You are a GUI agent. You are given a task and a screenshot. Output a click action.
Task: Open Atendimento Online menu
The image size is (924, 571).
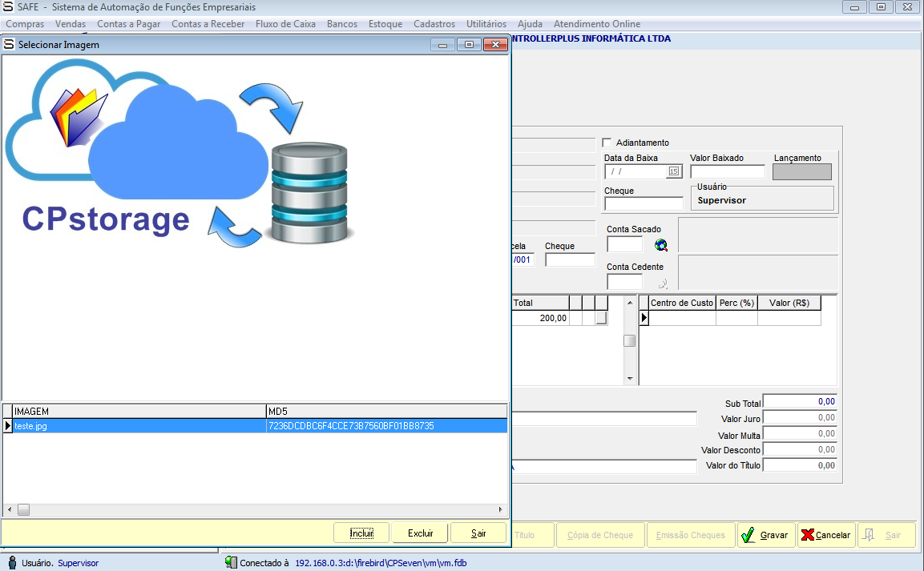point(597,23)
